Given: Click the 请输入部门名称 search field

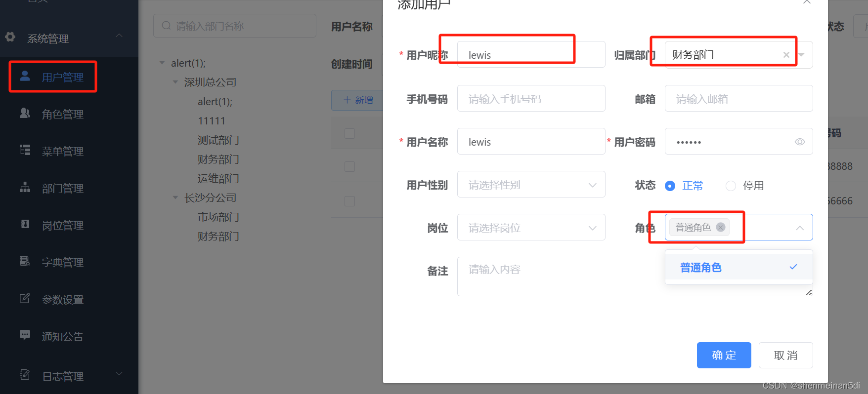Looking at the screenshot, I should coord(235,26).
